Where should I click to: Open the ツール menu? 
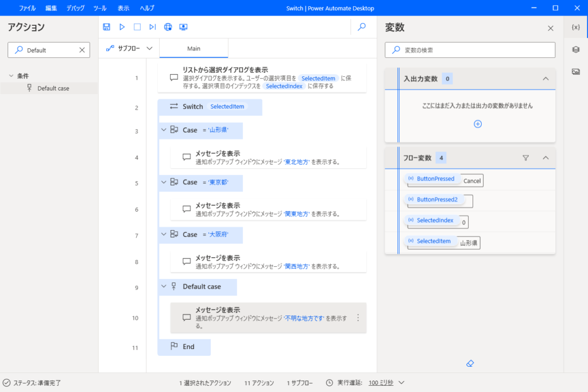100,8
